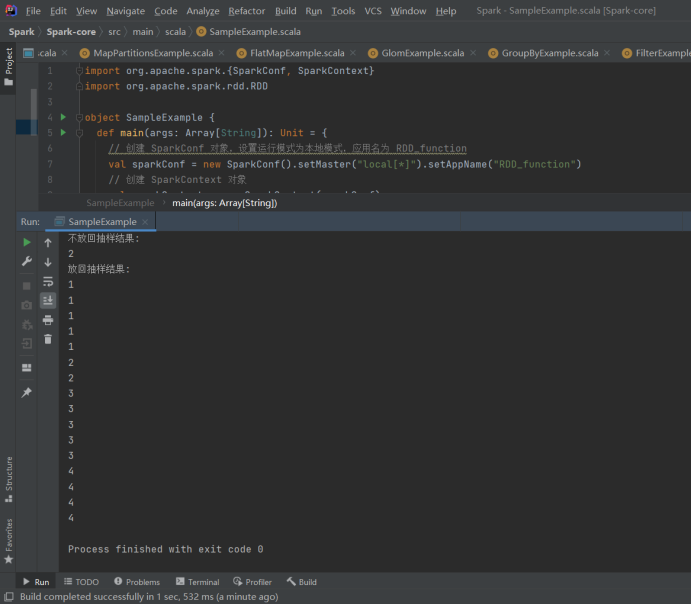Toggle tool window bars icon in status bar
692x605 pixels.
click(8, 597)
